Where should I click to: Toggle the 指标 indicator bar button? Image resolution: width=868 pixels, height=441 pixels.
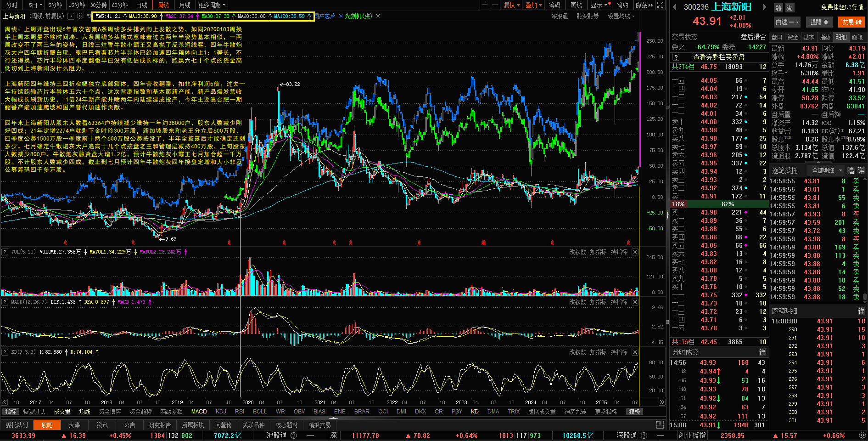point(11,412)
